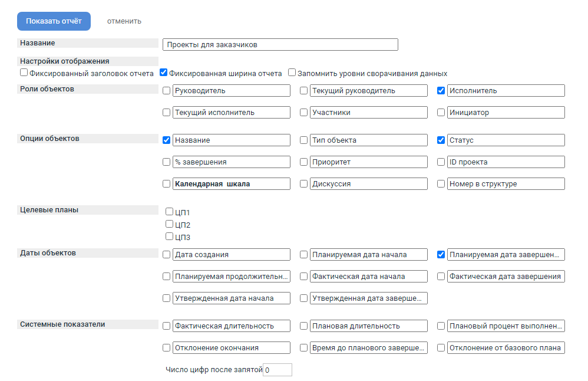The image size is (588, 381).
Task: Click the Фактическая дата начала text field
Action: (368, 276)
